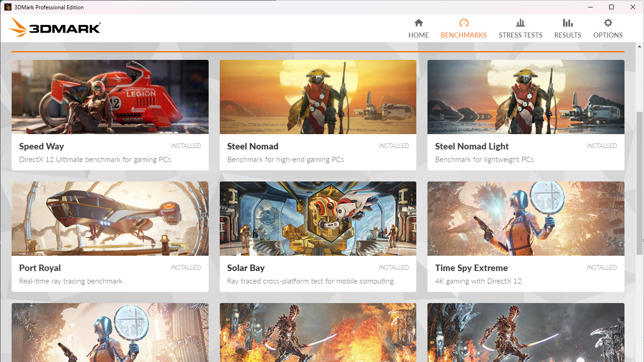Open the Time Spy Extreme benchmark image
The height and width of the screenshot is (362, 644).
tap(526, 219)
